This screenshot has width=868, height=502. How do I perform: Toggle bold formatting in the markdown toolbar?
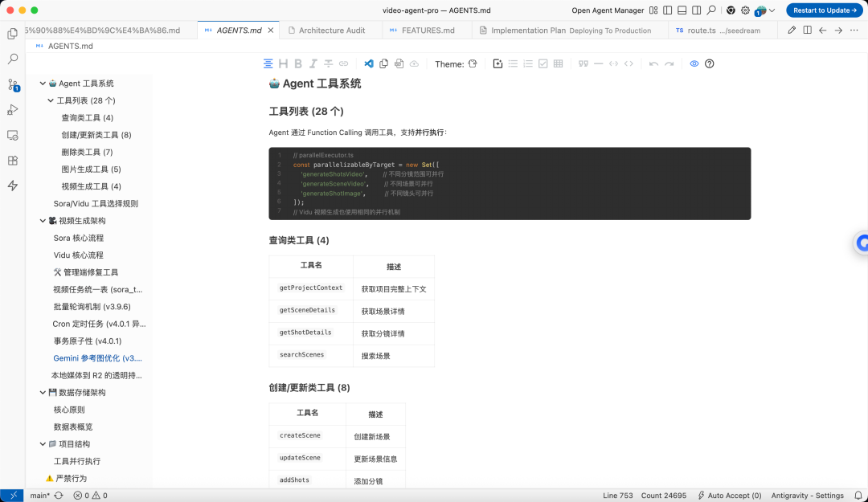(x=297, y=63)
